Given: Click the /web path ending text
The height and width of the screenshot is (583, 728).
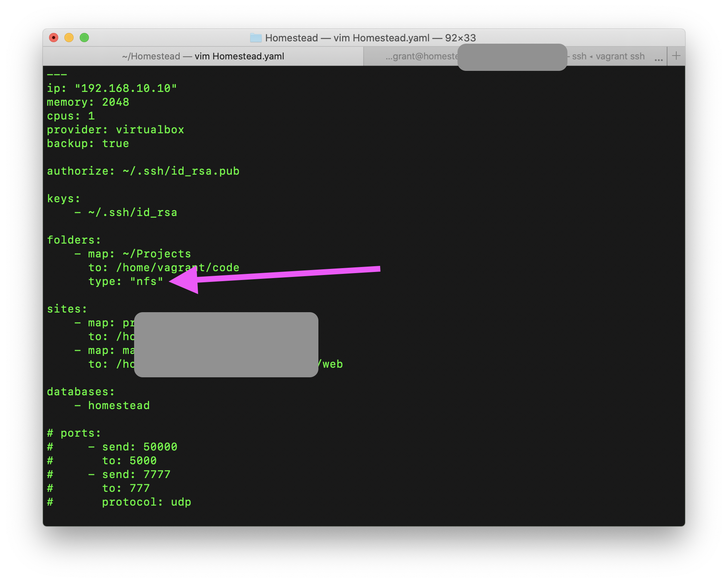Looking at the screenshot, I should pos(331,364).
